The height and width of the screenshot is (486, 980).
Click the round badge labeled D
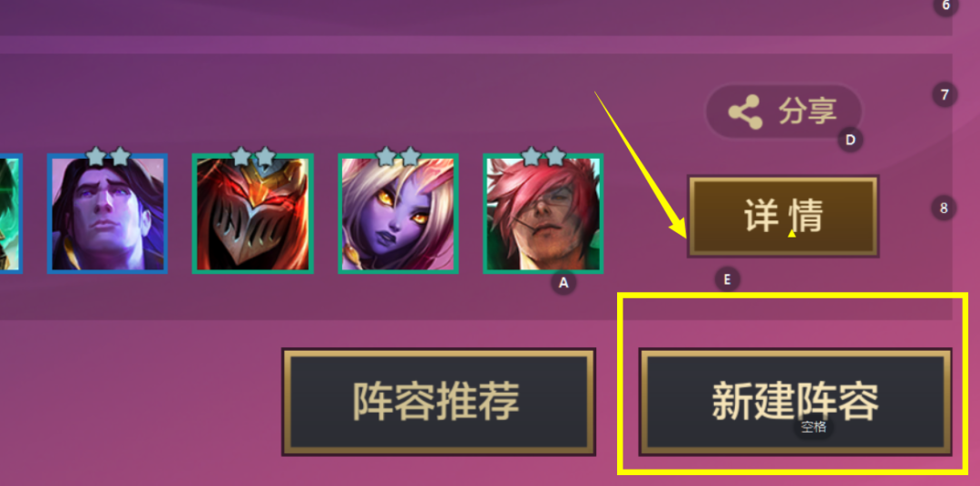(x=850, y=140)
